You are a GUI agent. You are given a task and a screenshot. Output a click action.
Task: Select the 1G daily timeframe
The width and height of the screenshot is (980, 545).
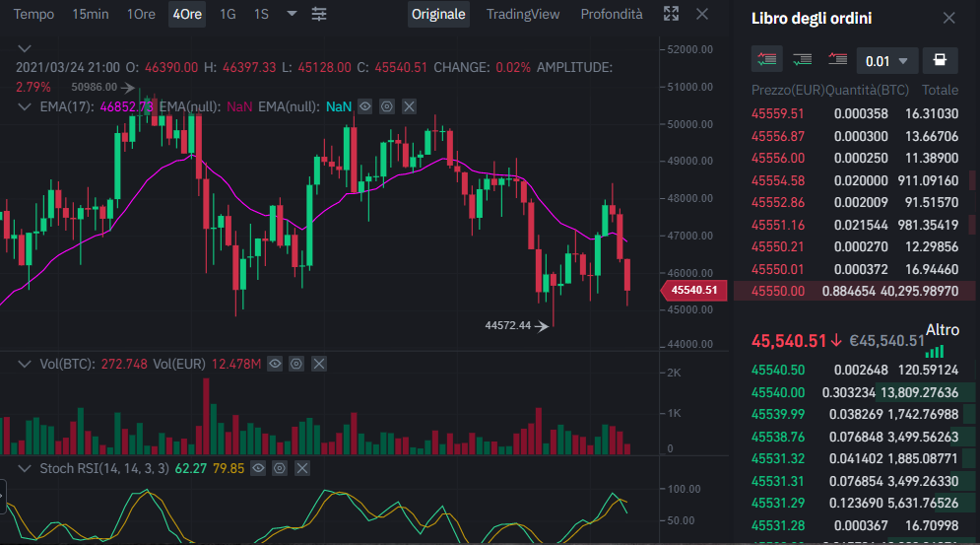[x=228, y=14]
